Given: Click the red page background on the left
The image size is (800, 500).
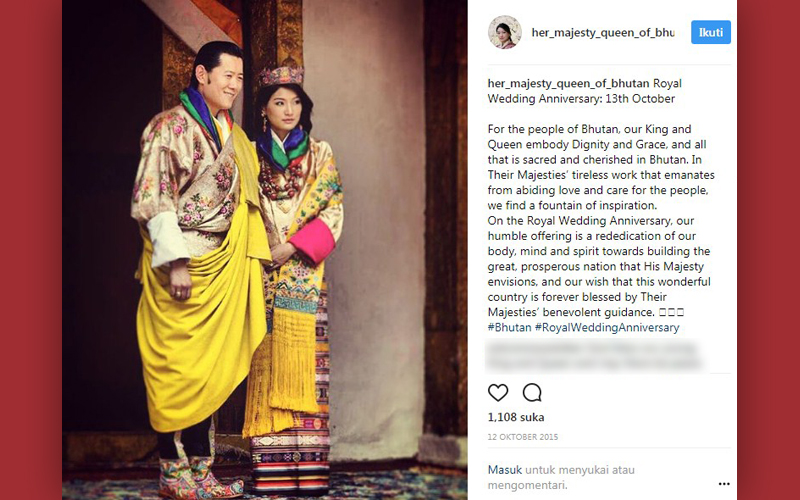Looking at the screenshot, I should [x=31, y=250].
